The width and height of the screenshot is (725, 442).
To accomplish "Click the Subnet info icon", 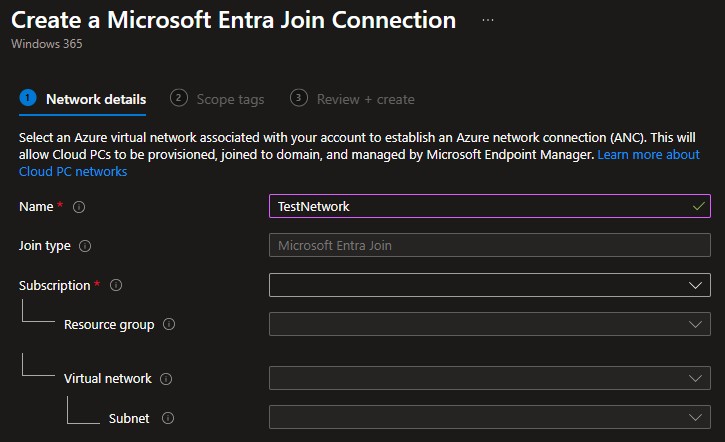I will pos(167,419).
